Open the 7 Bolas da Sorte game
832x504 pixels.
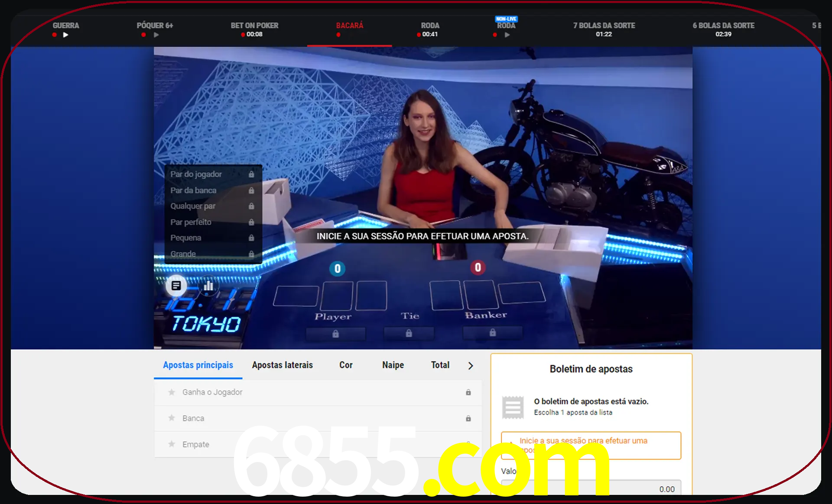click(604, 29)
